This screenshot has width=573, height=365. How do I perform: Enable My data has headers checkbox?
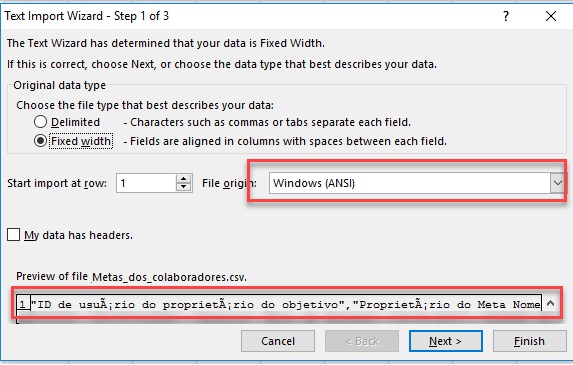[14, 235]
